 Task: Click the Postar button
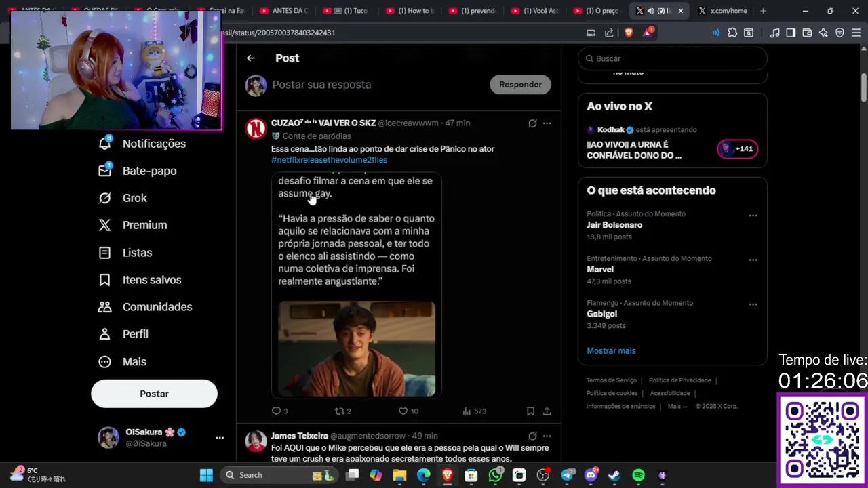tap(154, 394)
